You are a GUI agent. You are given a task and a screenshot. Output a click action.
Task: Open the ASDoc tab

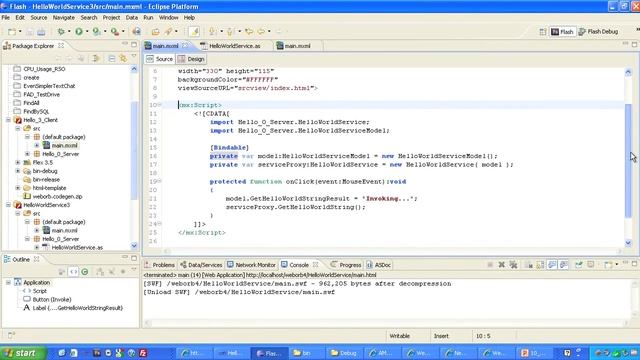point(378,265)
